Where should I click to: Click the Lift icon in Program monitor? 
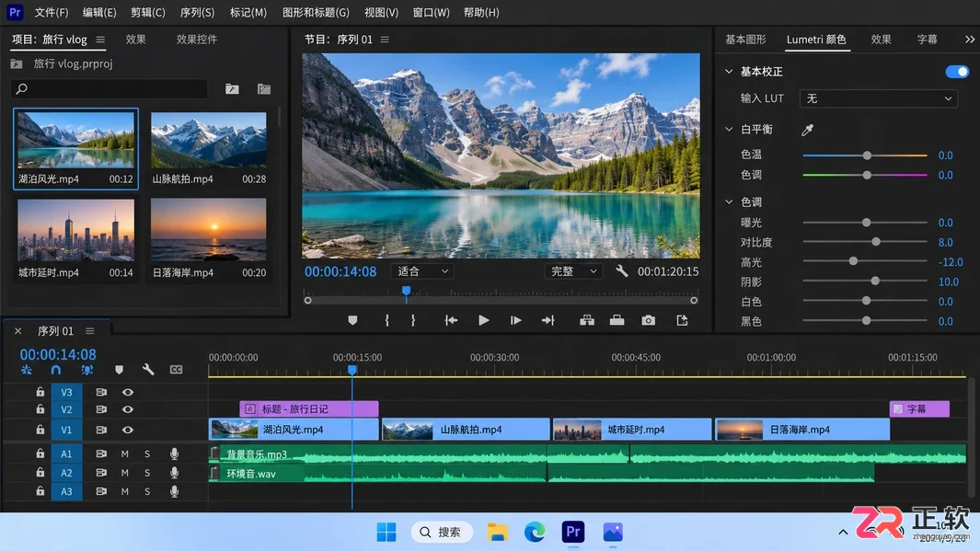click(587, 320)
